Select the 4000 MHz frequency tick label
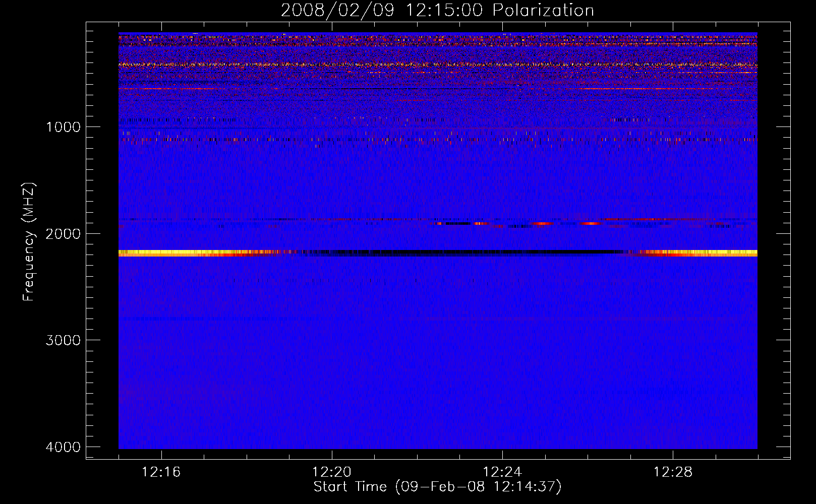Image resolution: width=816 pixels, height=504 pixels. 63,447
